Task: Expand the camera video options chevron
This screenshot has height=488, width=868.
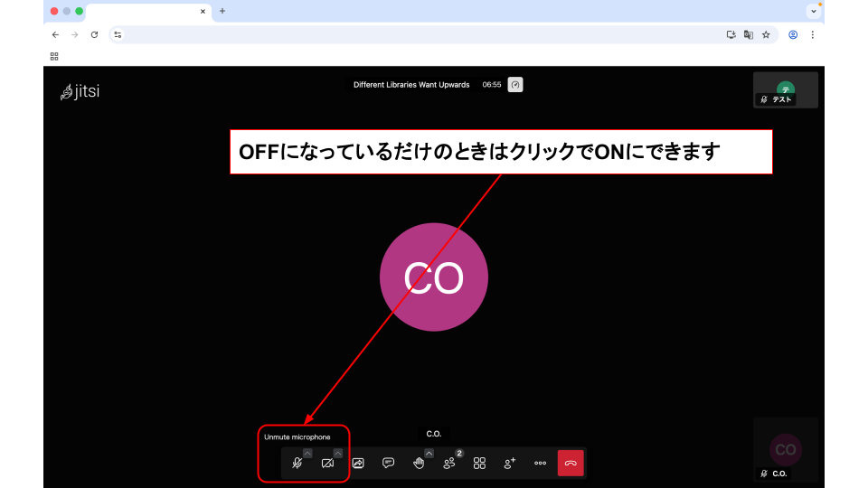Action: tap(338, 453)
